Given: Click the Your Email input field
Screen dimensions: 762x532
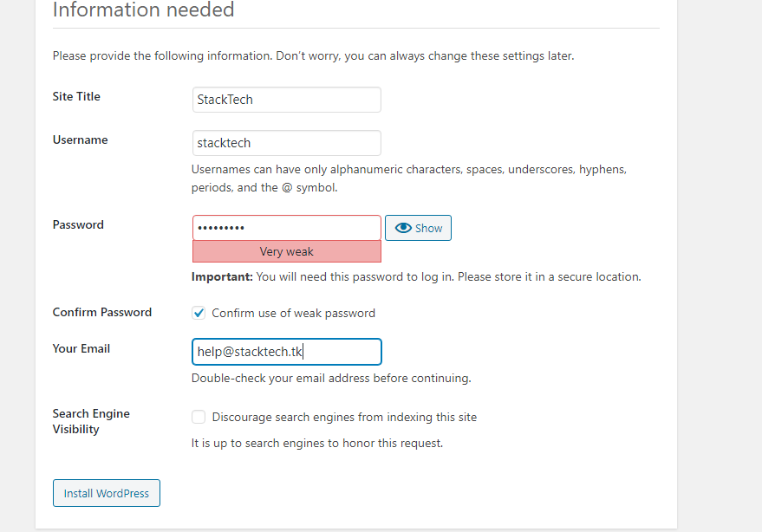Looking at the screenshot, I should (x=286, y=352).
